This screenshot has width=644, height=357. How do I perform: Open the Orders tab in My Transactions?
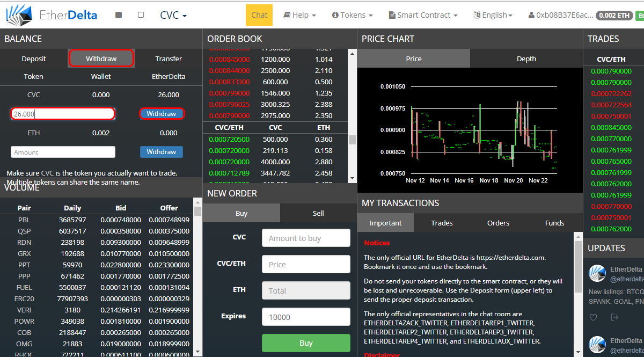tap(498, 223)
